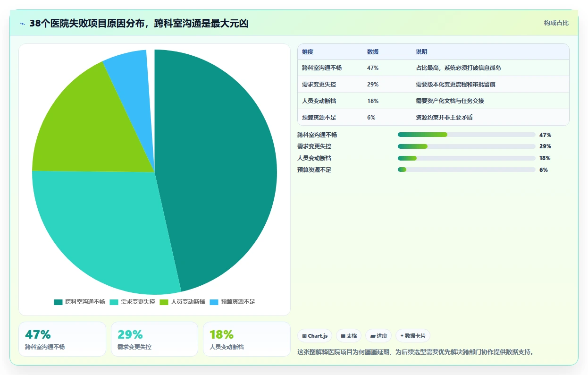The height and width of the screenshot is (375, 588).
Task: Click the lightning icon beside the title
Action: pos(23,24)
